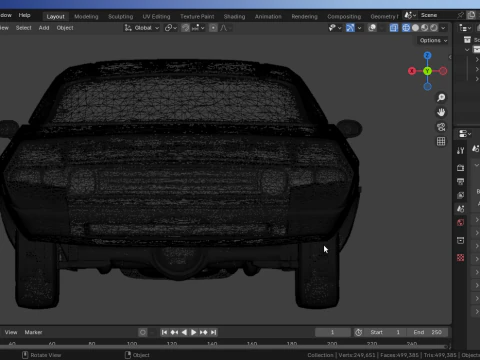Open the Texture properties tab

[461, 258]
